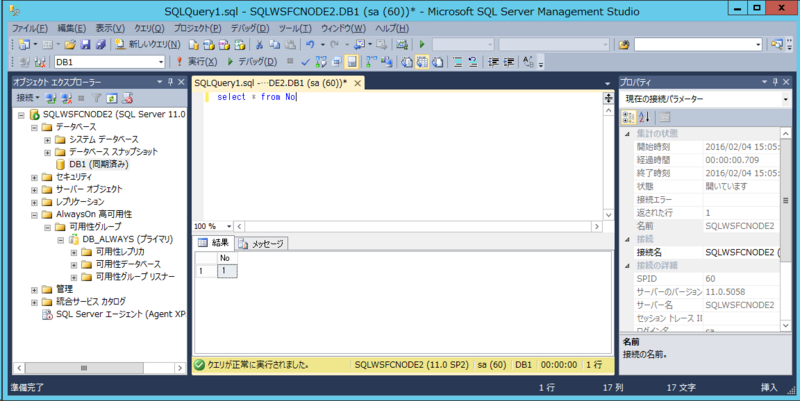Click the Query Options icon

pyautogui.click(x=336, y=62)
